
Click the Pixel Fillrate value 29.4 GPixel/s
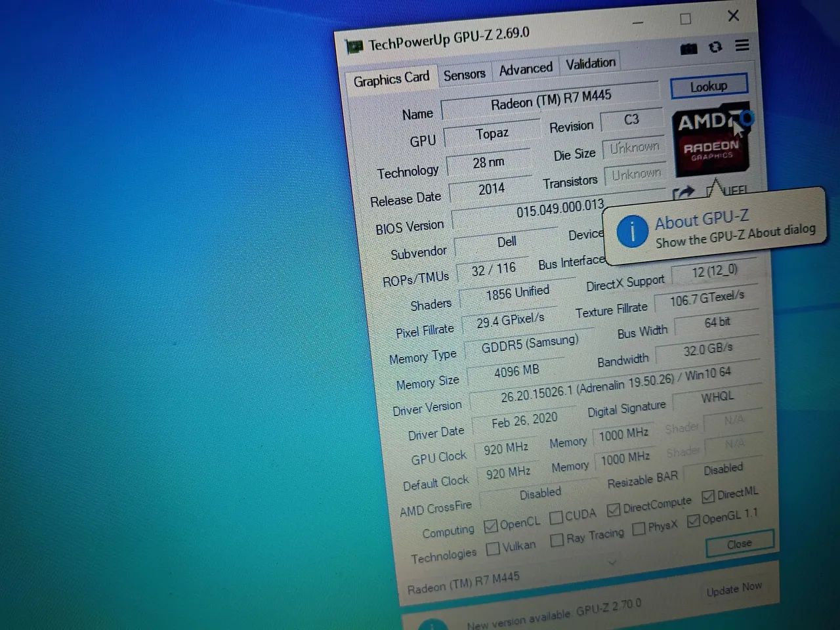(x=510, y=321)
